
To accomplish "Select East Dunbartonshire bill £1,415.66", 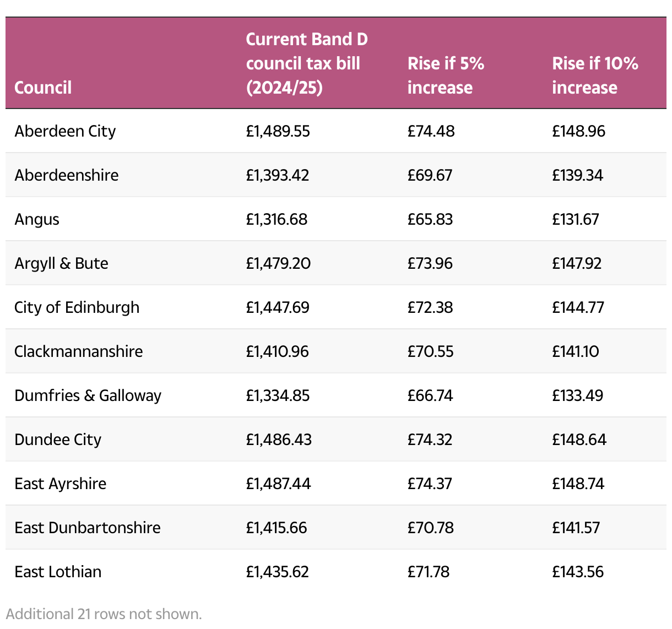I will [x=277, y=528].
